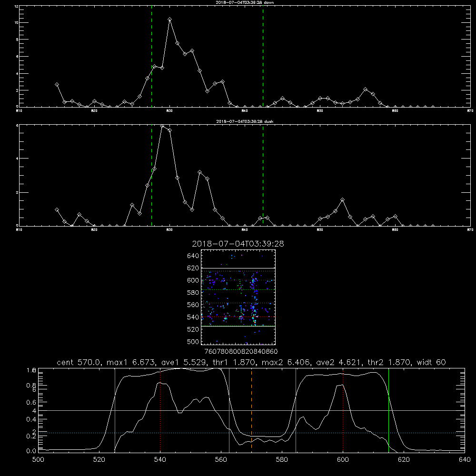
Task: Click 'thr1 1.870' in the statistics line
Action: [234, 362]
